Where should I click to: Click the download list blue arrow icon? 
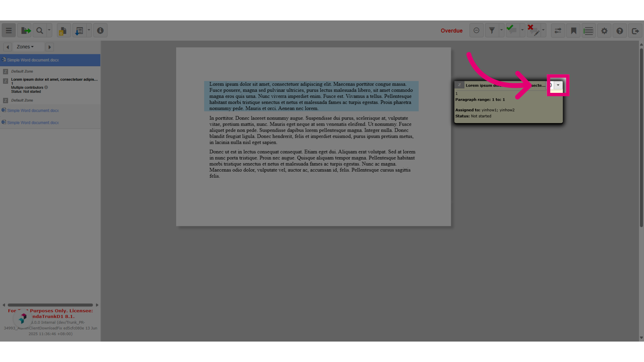coord(79,31)
